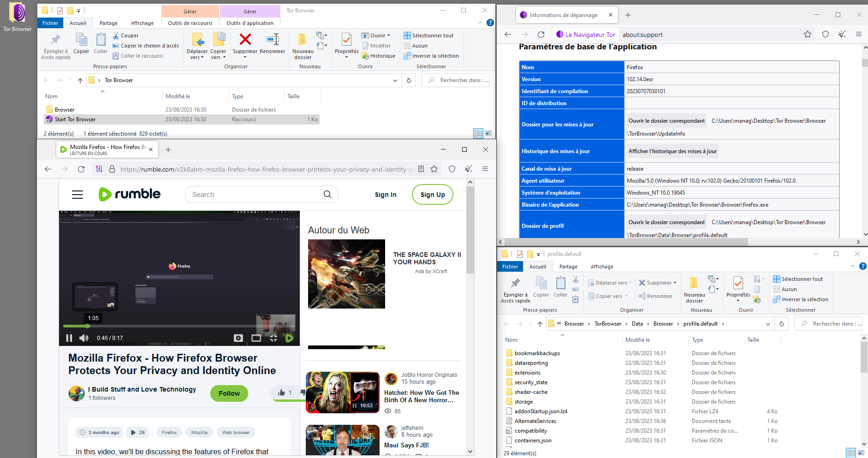Open video settings gear in player
The width and height of the screenshot is (868, 458).
[238, 338]
